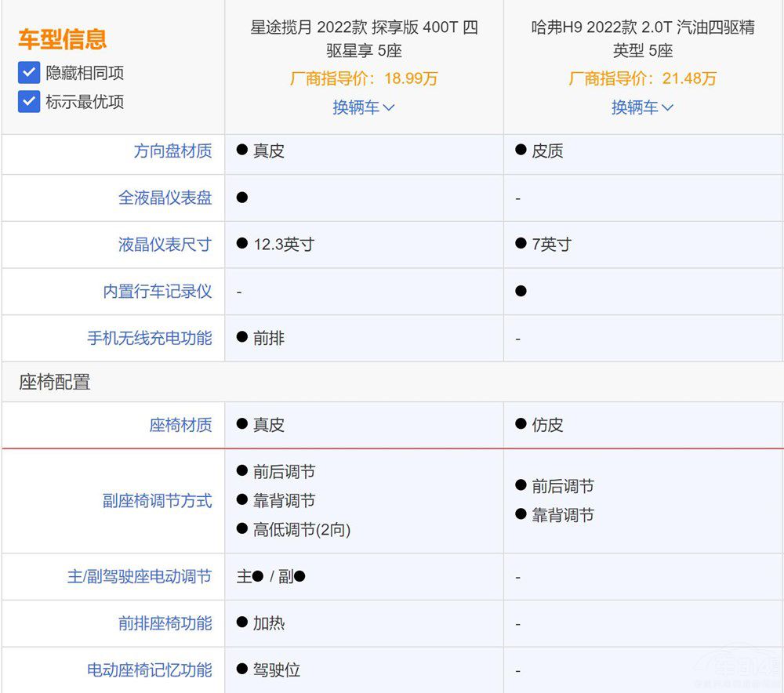This screenshot has width=784, height=693.
Task: Click the 前排座椅功能 row label
Action: 165,624
